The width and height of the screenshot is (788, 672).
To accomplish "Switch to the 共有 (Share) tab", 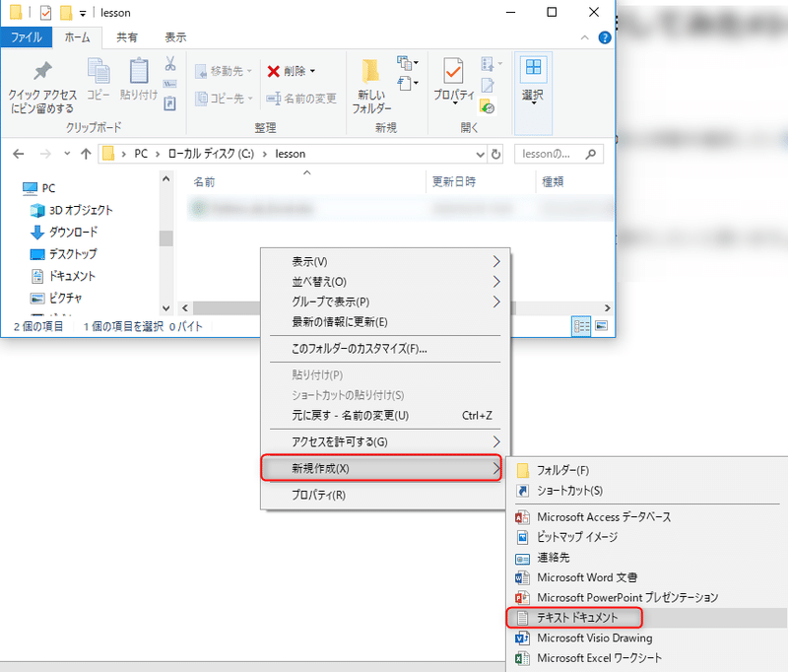I will 126,37.
